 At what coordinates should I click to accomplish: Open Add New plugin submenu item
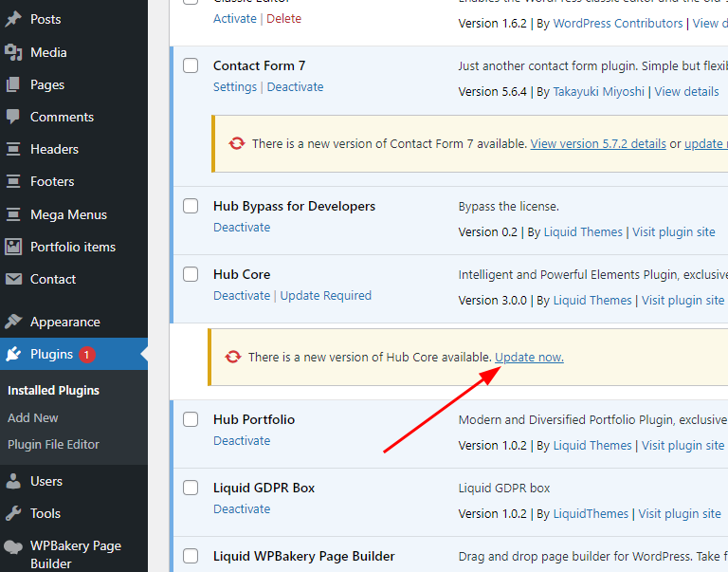[x=32, y=417]
